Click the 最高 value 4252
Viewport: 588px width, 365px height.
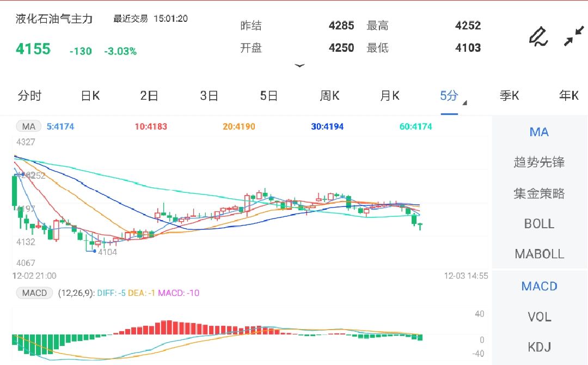[468, 26]
